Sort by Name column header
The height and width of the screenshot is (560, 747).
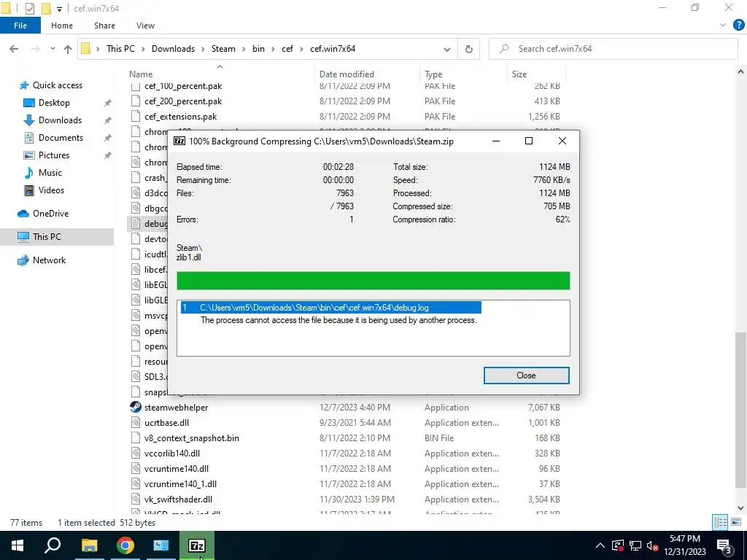coord(141,74)
